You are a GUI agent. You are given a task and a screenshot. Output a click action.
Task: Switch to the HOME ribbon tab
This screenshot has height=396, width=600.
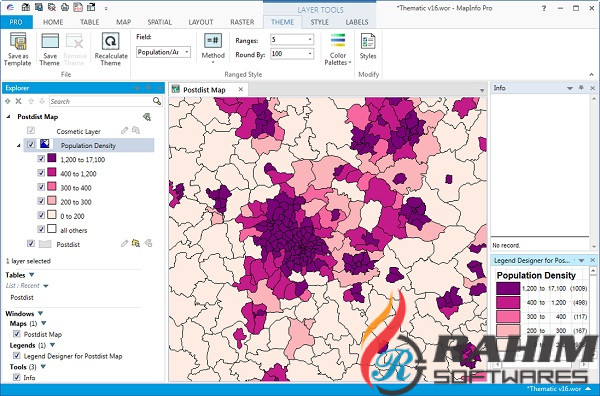[x=53, y=22]
